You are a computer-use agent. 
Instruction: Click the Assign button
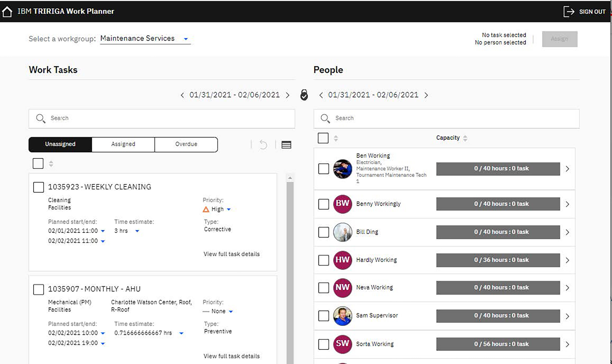[x=559, y=39]
